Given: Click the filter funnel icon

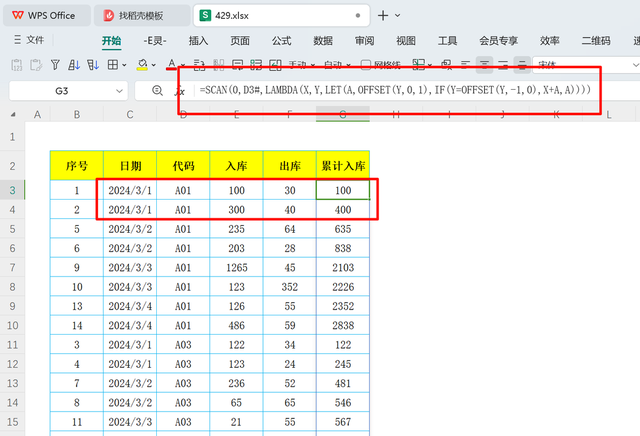Looking at the screenshot, I should [55, 65].
